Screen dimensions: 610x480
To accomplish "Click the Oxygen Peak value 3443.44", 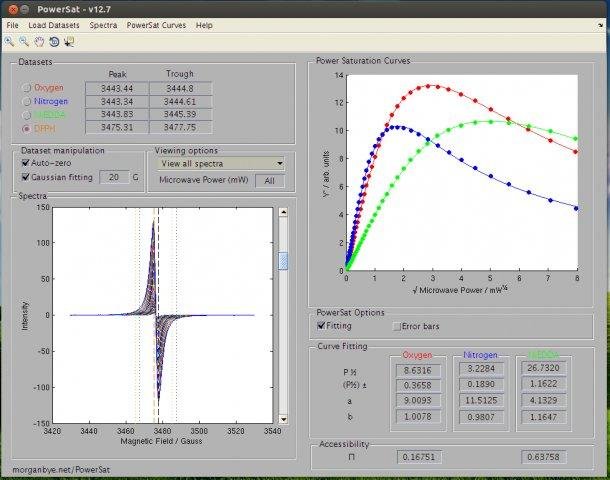I will pyautogui.click(x=117, y=89).
